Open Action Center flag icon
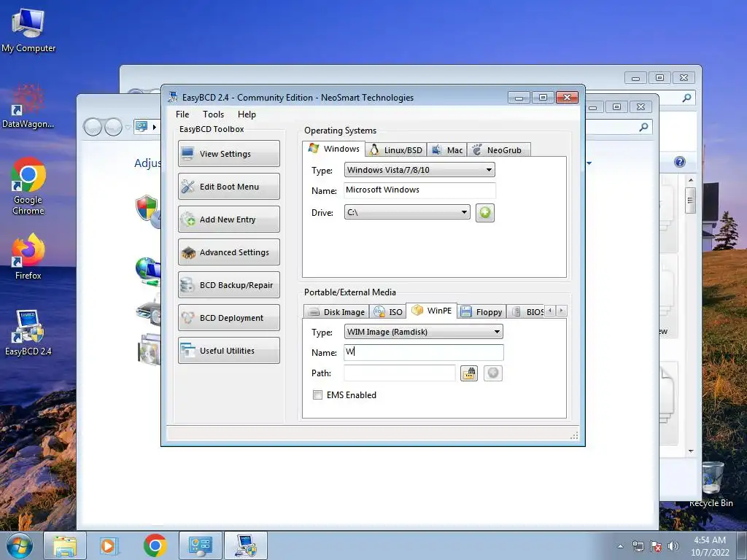The image size is (747, 560). click(656, 546)
